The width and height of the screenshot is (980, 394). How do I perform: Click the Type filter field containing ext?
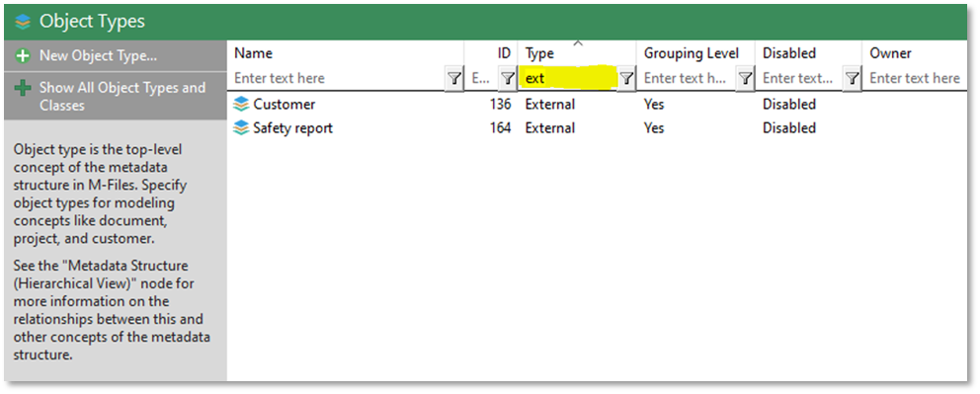pyautogui.click(x=569, y=79)
